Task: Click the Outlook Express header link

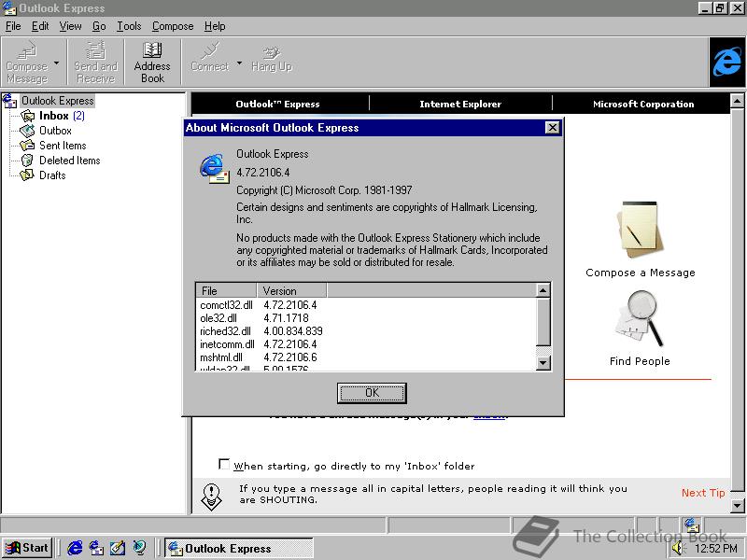Action: (277, 104)
